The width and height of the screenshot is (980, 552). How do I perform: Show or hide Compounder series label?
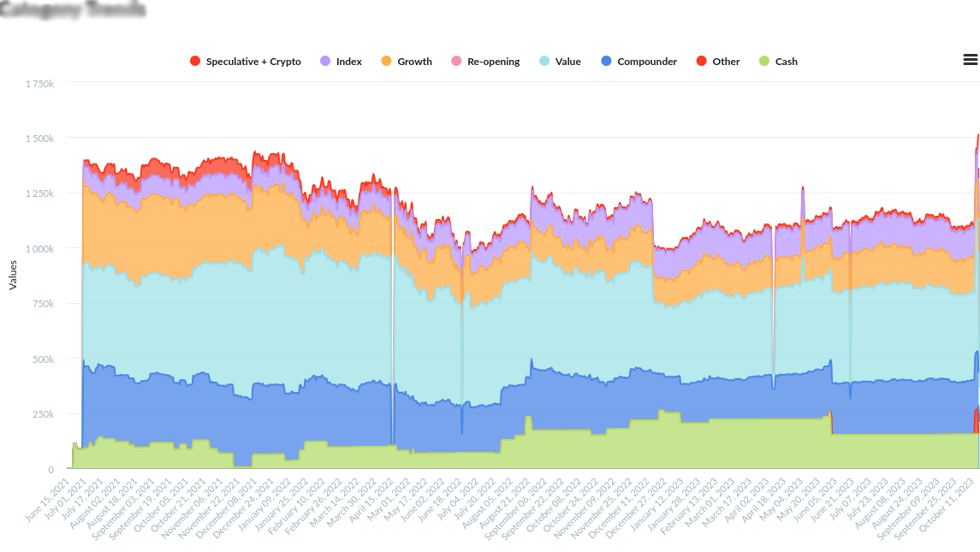[647, 62]
